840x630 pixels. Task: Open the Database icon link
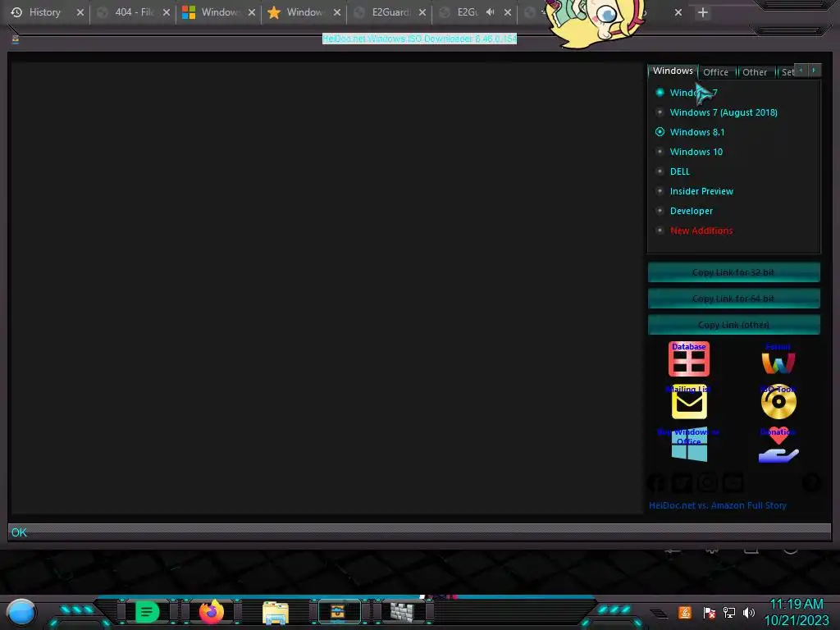coord(689,359)
